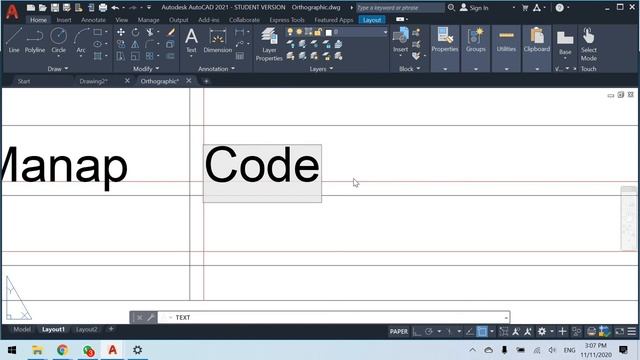
Task: Toggle annotation visibility icon in status bar
Action: 516,331
